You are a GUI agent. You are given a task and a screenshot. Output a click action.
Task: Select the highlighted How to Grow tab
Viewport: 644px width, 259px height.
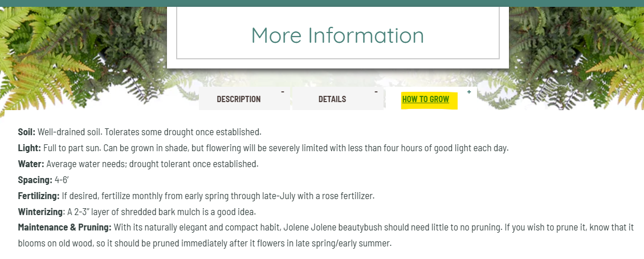pyautogui.click(x=426, y=99)
